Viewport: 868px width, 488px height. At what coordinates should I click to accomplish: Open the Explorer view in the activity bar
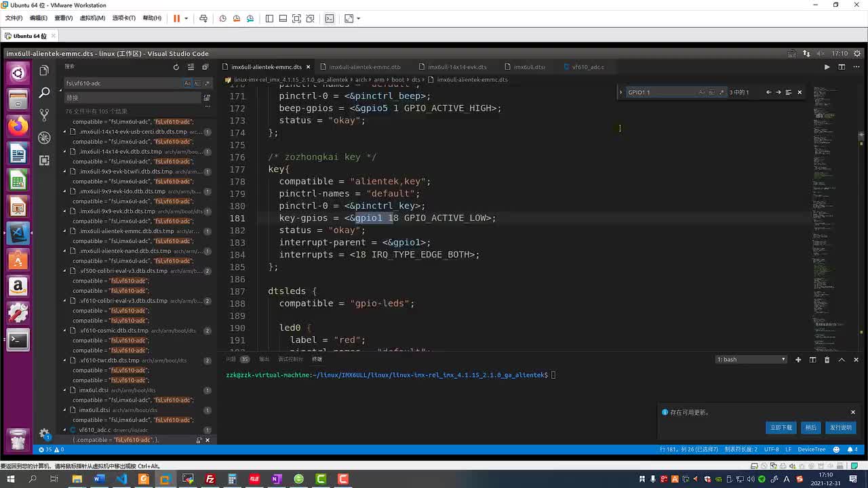pyautogui.click(x=44, y=70)
